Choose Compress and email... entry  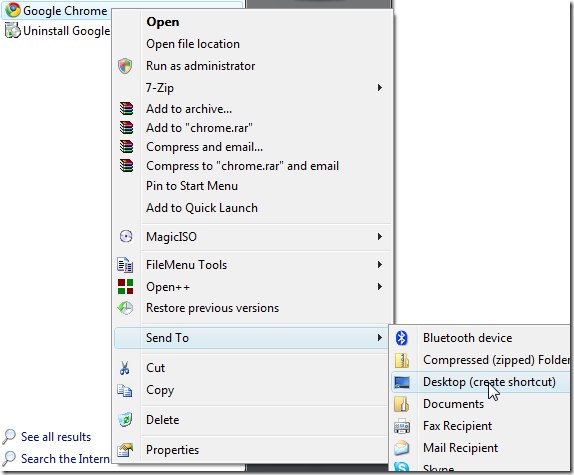pyautogui.click(x=253, y=147)
